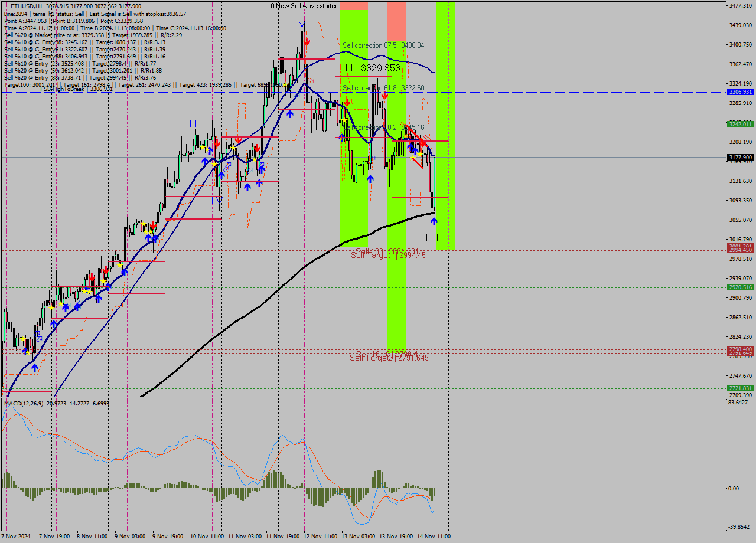Image resolution: width=756 pixels, height=543 pixels.
Task: Select the '0 New Sell wave started' label
Action: (305, 6)
